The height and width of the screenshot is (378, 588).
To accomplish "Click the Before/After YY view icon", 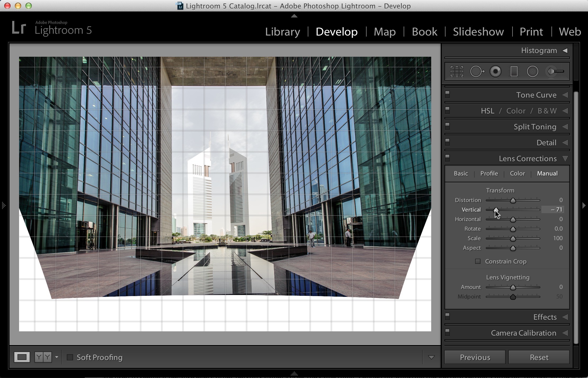I will point(43,357).
